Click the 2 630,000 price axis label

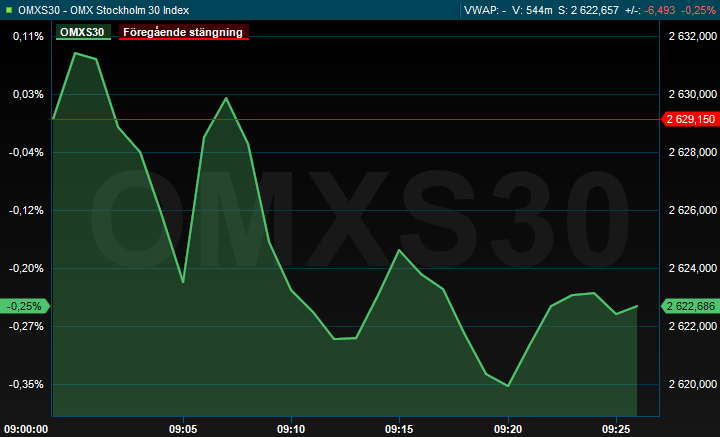pos(692,94)
